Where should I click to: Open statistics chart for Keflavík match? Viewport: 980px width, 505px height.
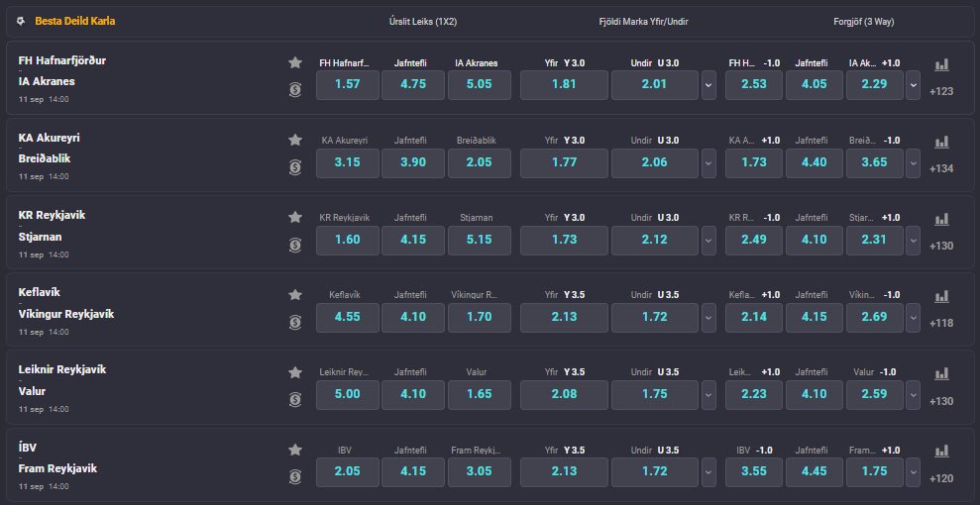click(941, 296)
